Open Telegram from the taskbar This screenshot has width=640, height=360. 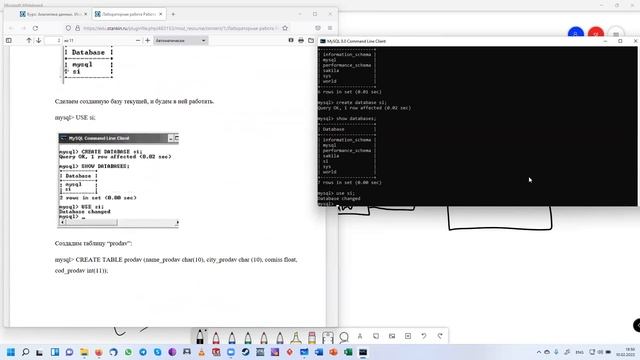click(x=143, y=352)
